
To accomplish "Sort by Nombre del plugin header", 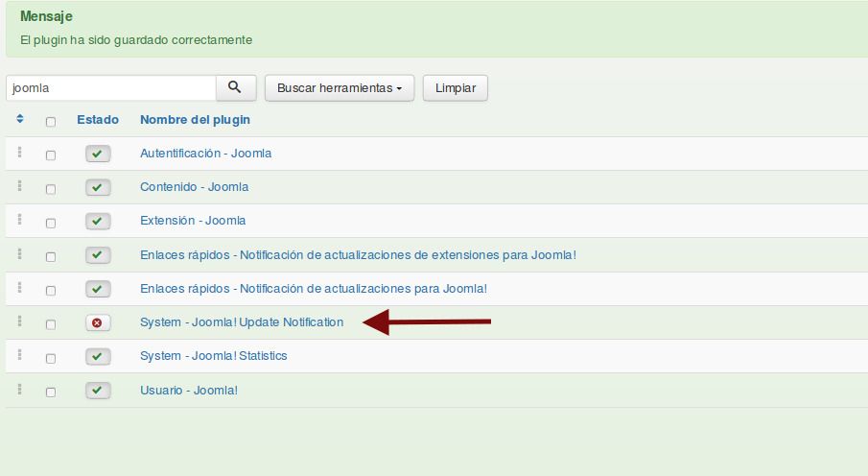I will click(195, 120).
